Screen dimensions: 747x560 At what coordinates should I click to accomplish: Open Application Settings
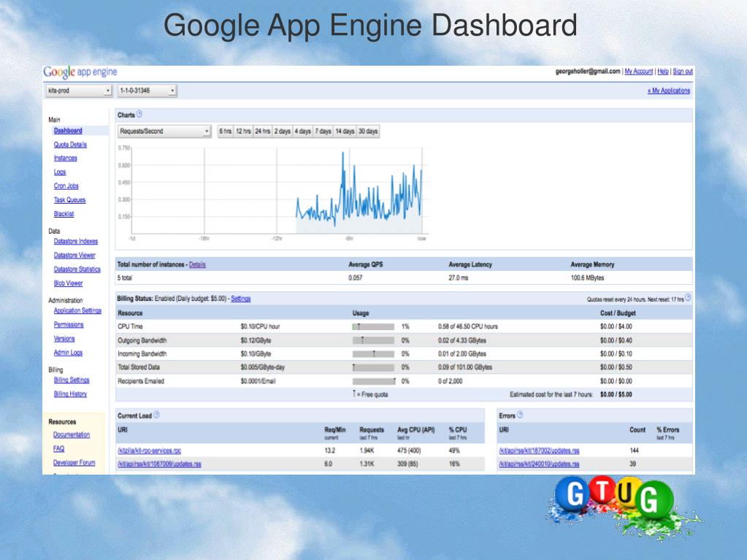tap(77, 310)
